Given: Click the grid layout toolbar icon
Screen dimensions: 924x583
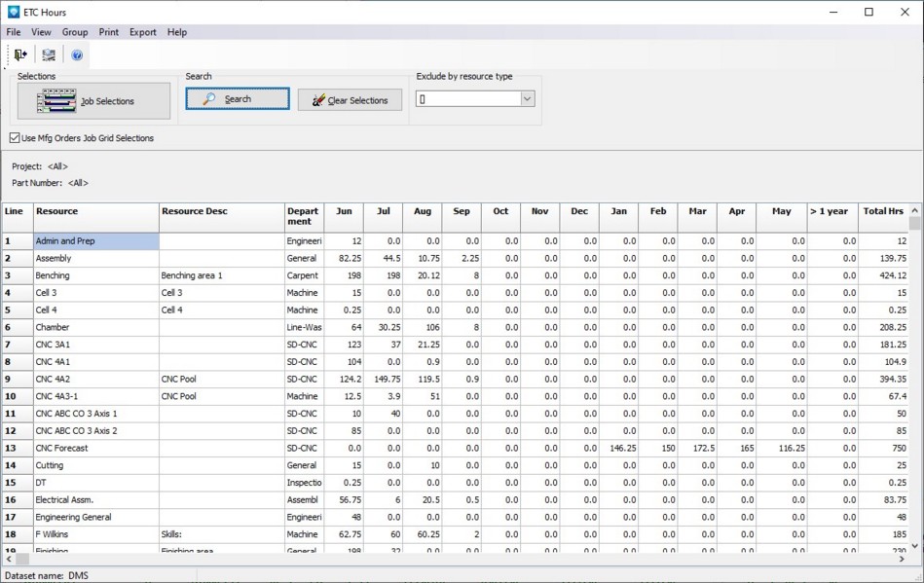Looking at the screenshot, I should point(49,55).
